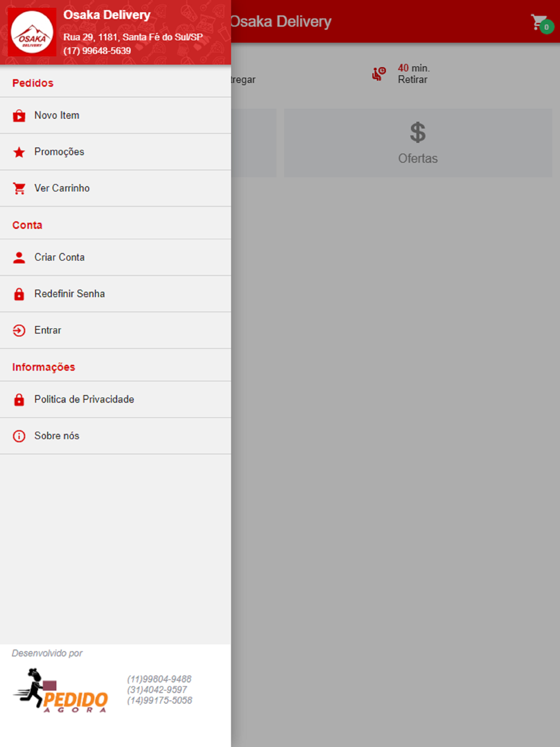Click the Osaka Delivery logo in drawer header
The image size is (560, 747).
[x=32, y=32]
